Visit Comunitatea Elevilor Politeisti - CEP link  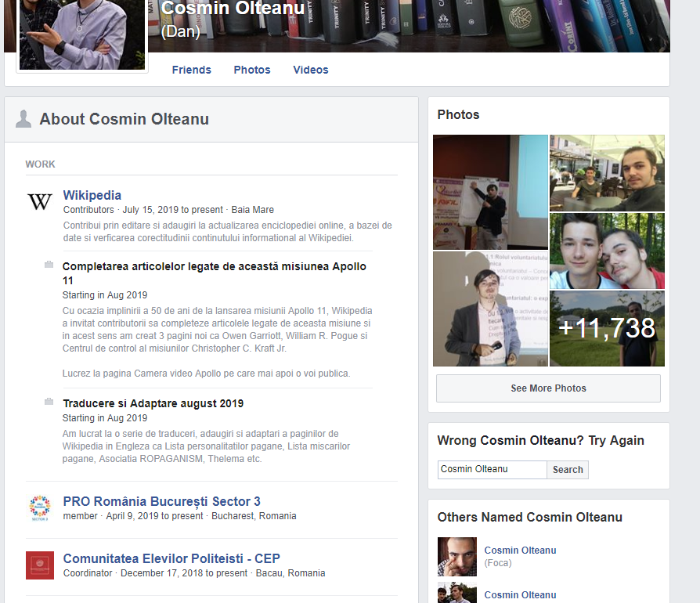point(171,558)
